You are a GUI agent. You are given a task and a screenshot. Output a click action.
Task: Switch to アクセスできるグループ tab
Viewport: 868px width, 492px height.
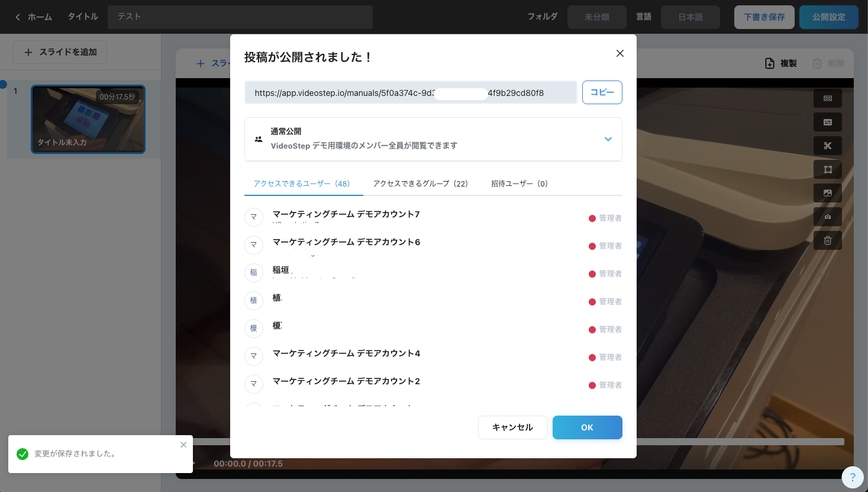(x=420, y=184)
